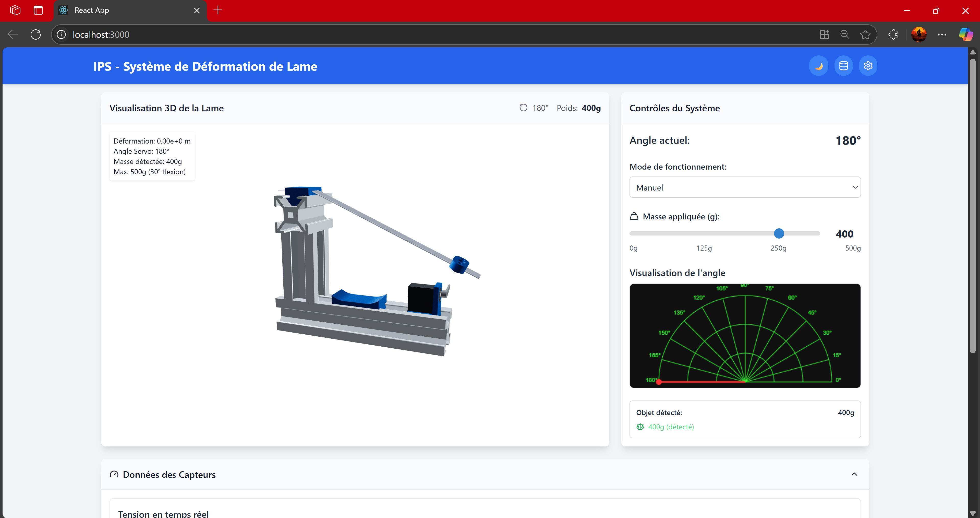Toggle dark mode with moon icon
980x518 pixels.
tap(818, 66)
